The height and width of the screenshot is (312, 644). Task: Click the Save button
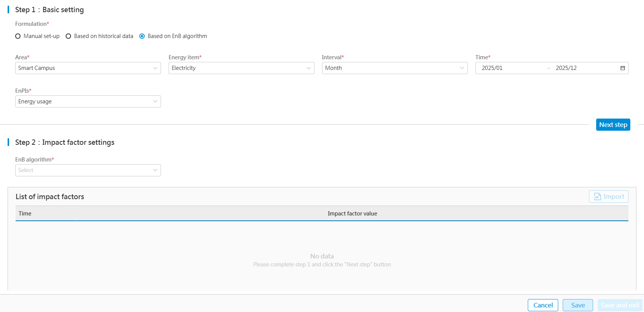(578, 305)
